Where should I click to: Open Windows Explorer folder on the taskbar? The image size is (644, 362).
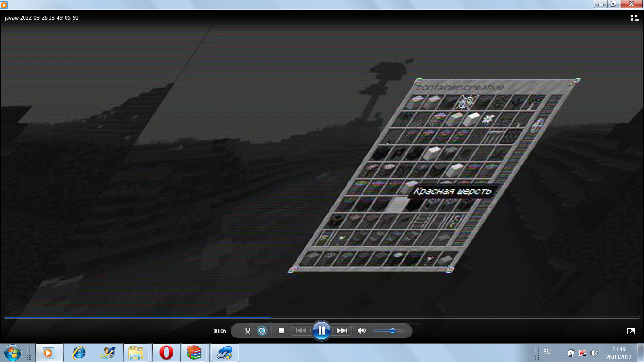click(137, 353)
